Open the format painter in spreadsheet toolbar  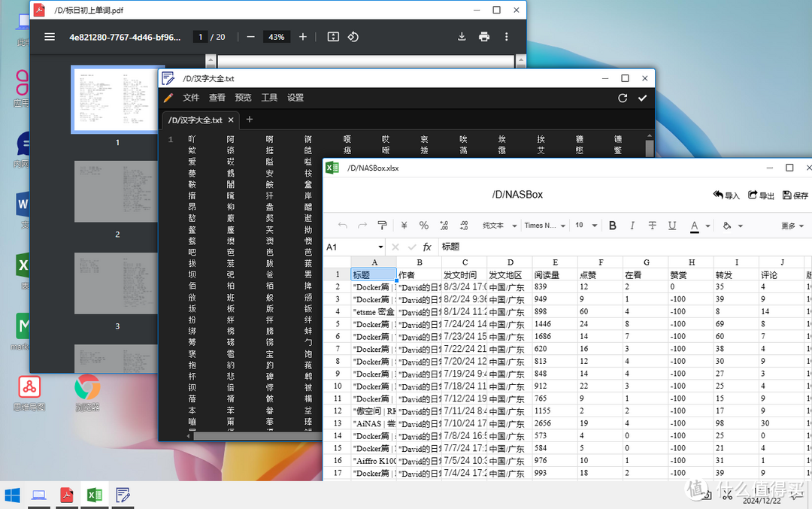coord(382,226)
